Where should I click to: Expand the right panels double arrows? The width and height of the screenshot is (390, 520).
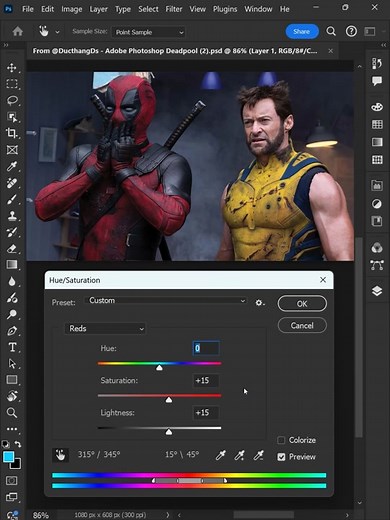(384, 45)
